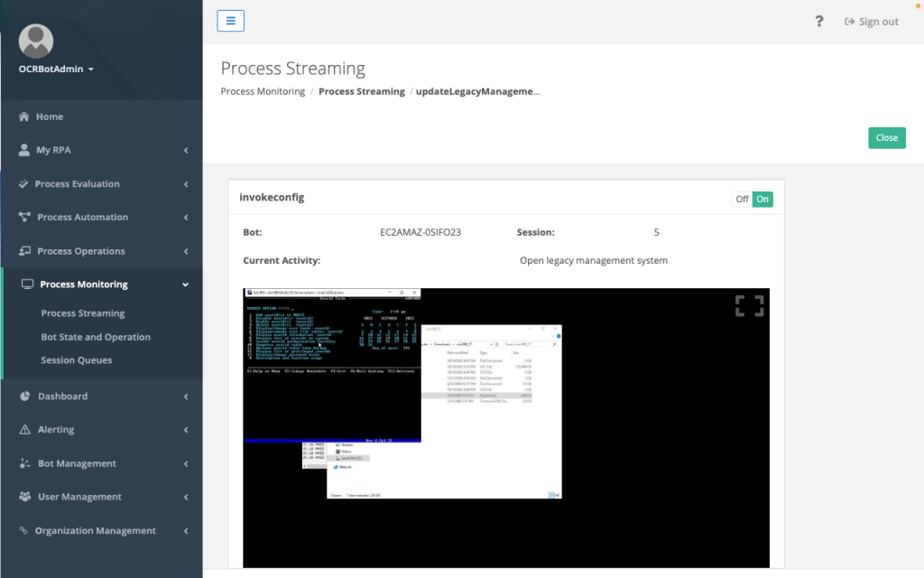Expand the Process Operations chevron
This screenshot has height=578, width=924.
[186, 251]
